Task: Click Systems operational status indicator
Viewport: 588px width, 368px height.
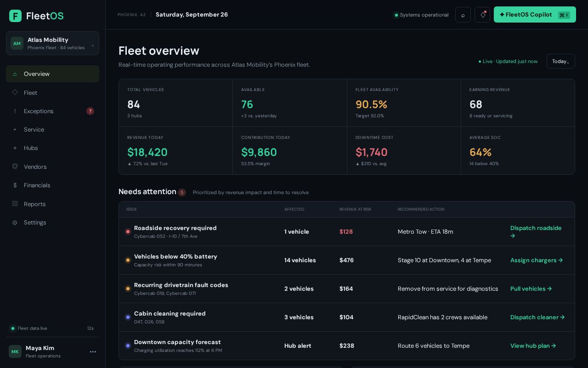Action: point(421,15)
